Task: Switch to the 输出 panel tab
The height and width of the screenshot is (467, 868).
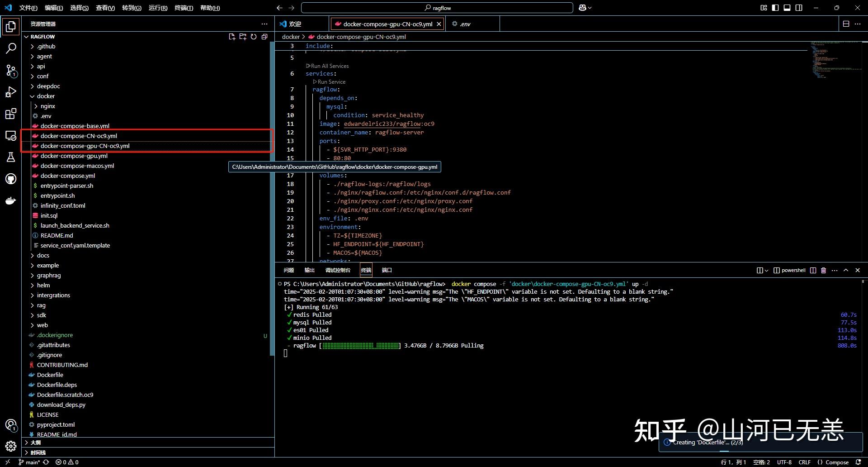Action: point(310,270)
